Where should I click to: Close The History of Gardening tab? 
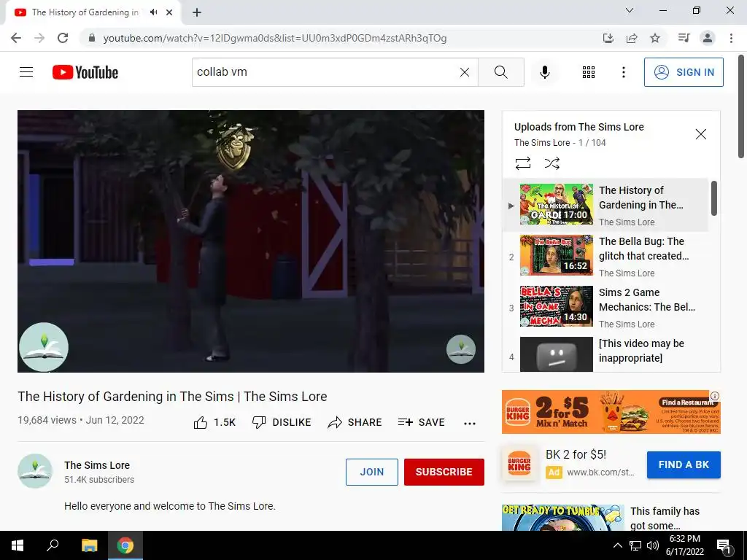[169, 12]
